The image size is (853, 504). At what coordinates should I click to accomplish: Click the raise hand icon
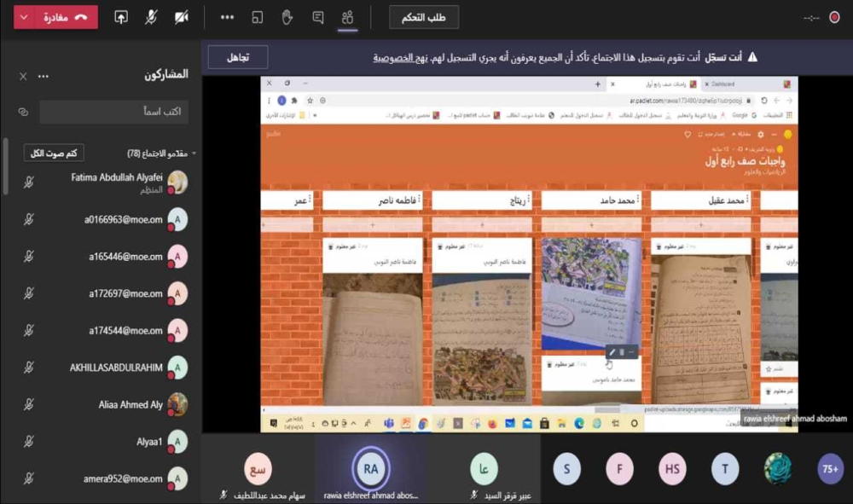(x=287, y=17)
